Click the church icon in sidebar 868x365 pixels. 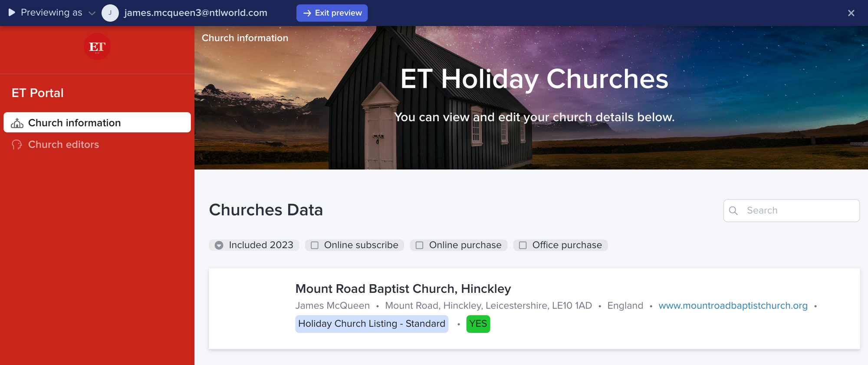point(17,123)
